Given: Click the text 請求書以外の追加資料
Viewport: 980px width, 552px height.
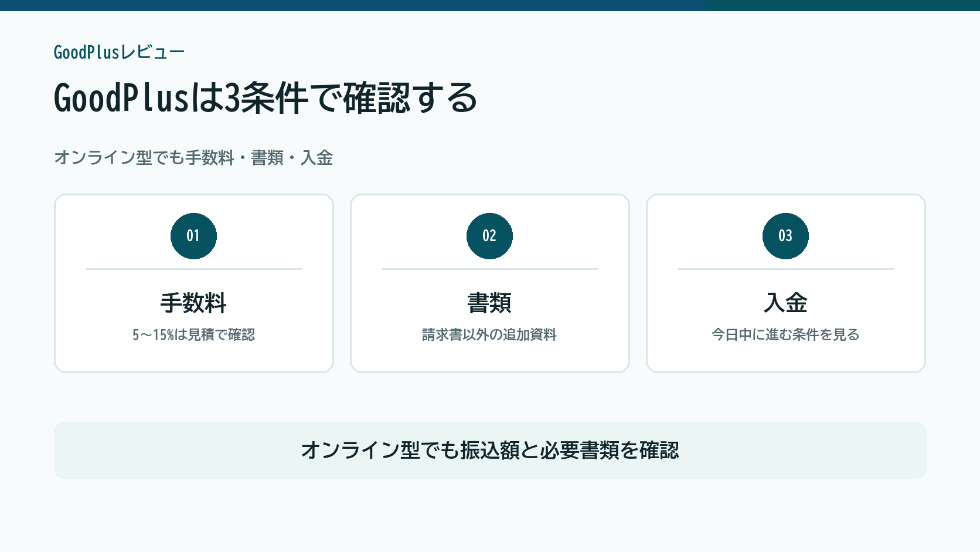Looking at the screenshot, I should [489, 335].
